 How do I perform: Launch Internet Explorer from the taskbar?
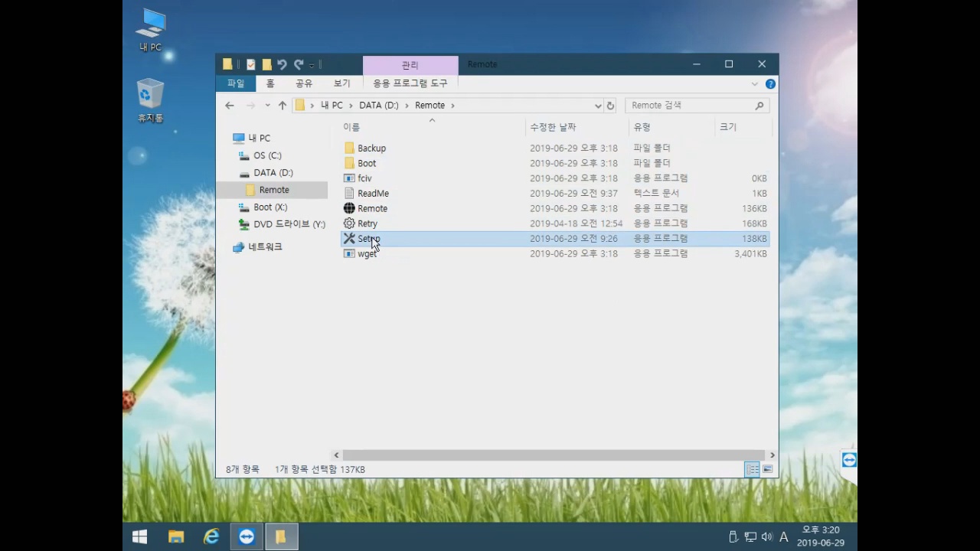[x=211, y=536]
